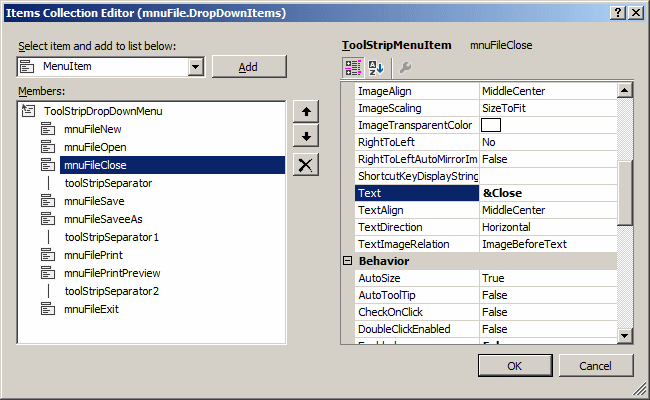The width and height of the screenshot is (650, 400).
Task: Select mnuFilePrintPreview in Members list
Action: tap(112, 273)
